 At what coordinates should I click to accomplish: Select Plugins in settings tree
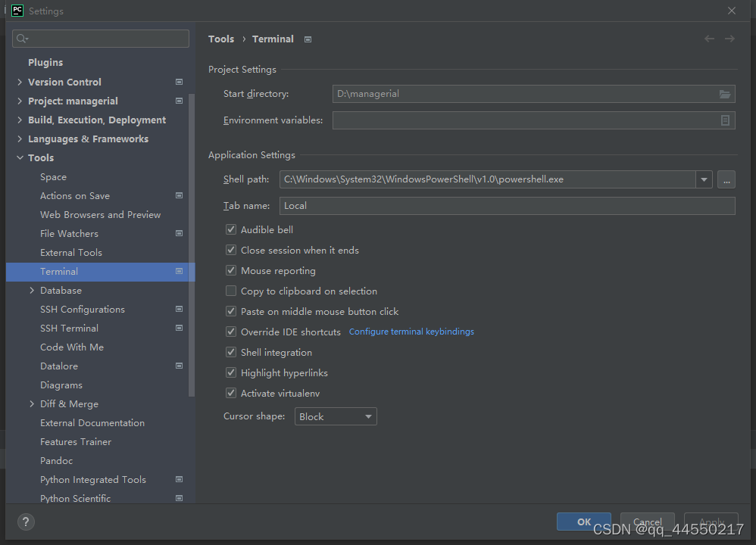(45, 63)
